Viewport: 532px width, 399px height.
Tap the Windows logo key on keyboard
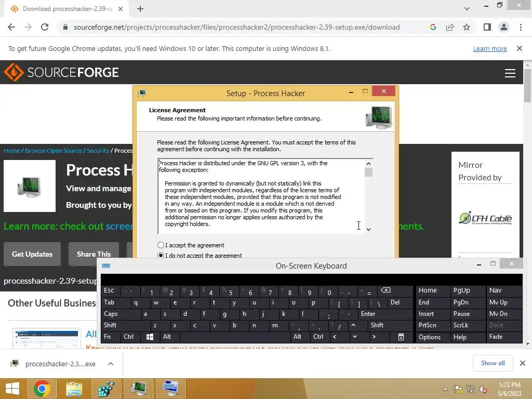point(150,337)
